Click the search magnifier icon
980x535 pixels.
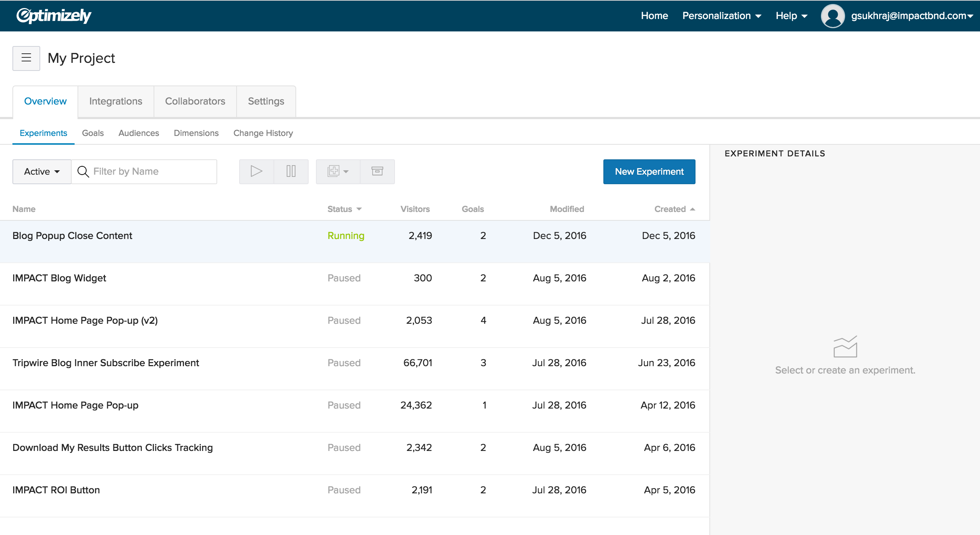[83, 171]
